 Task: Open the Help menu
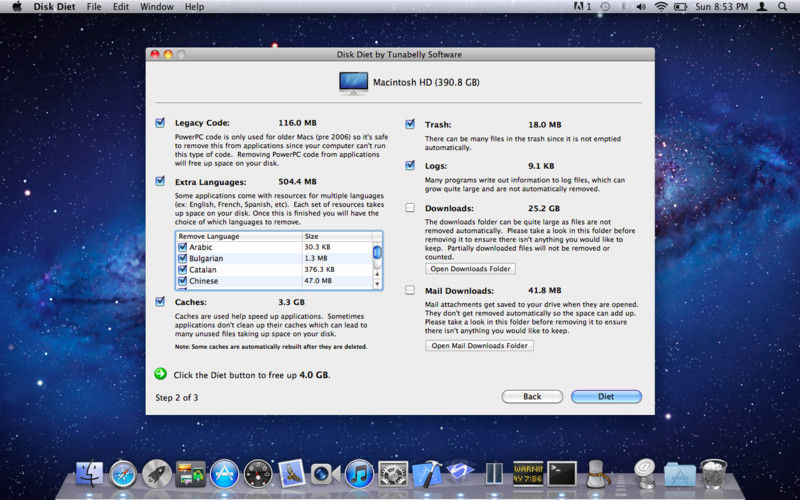point(194,7)
